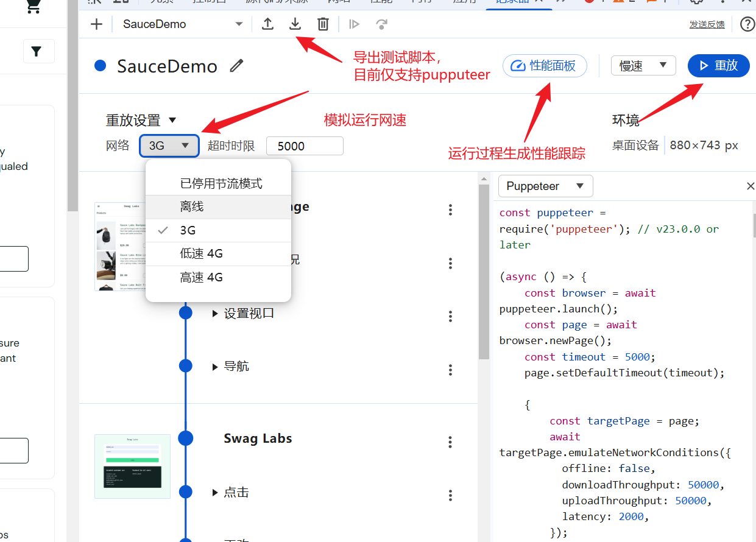The height and width of the screenshot is (542, 756).
Task: Click the timeline dot for 导航 step
Action: [x=186, y=366]
